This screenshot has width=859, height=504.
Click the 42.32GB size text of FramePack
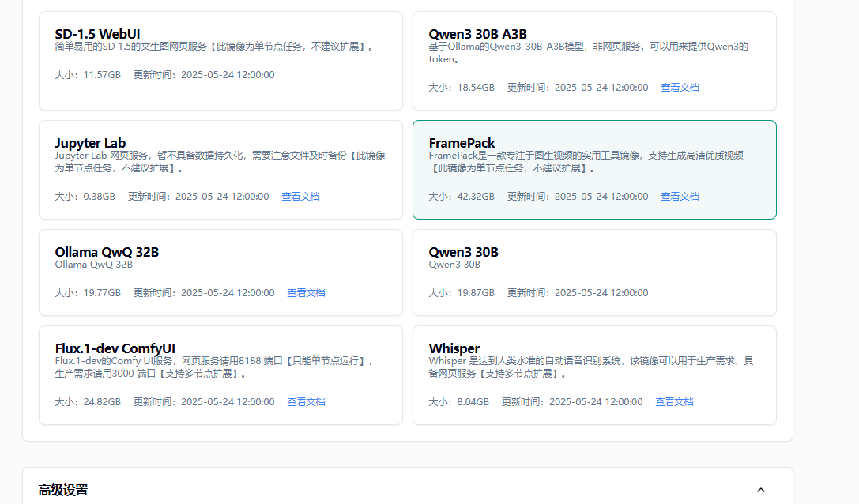pyautogui.click(x=476, y=197)
